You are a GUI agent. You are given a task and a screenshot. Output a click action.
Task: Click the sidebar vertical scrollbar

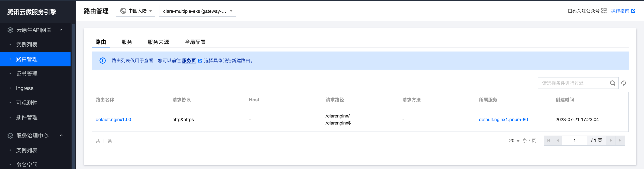(x=73, y=96)
